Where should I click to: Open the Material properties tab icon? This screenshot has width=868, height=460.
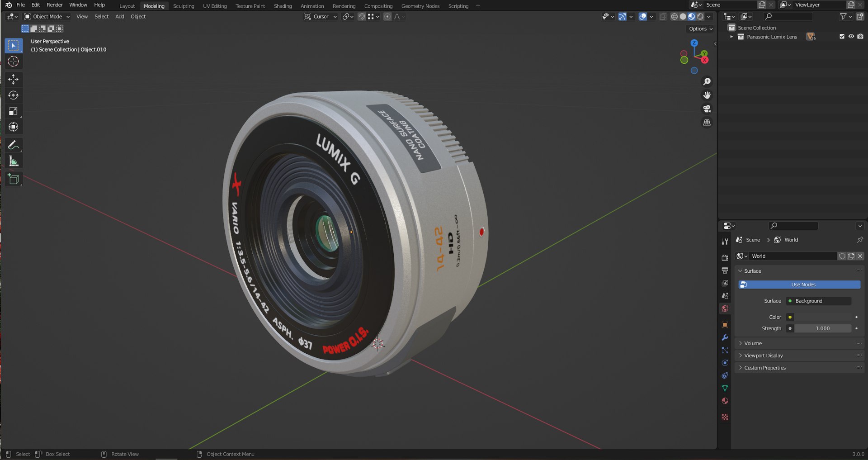[725, 401]
